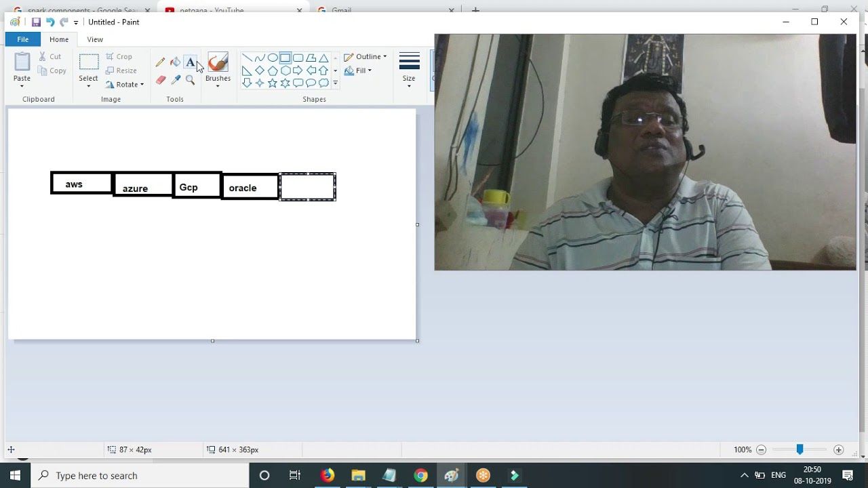
Task: Choose the Four-point star shape
Action: [x=260, y=83]
